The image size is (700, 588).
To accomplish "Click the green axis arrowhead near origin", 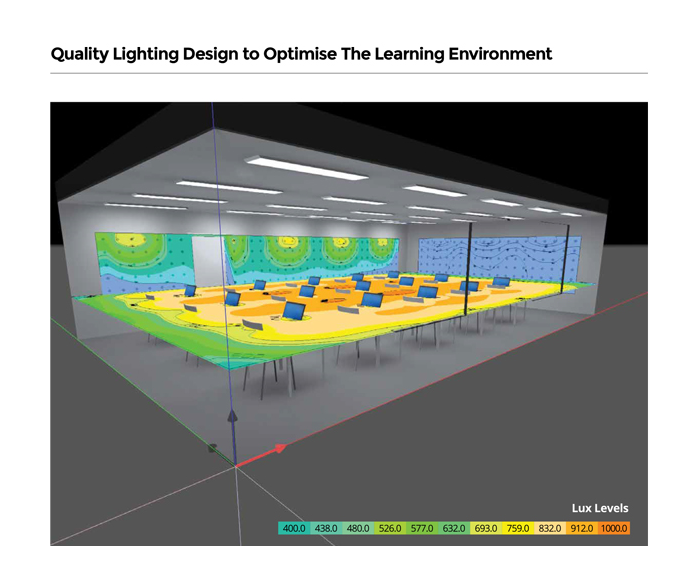I will point(212,449).
